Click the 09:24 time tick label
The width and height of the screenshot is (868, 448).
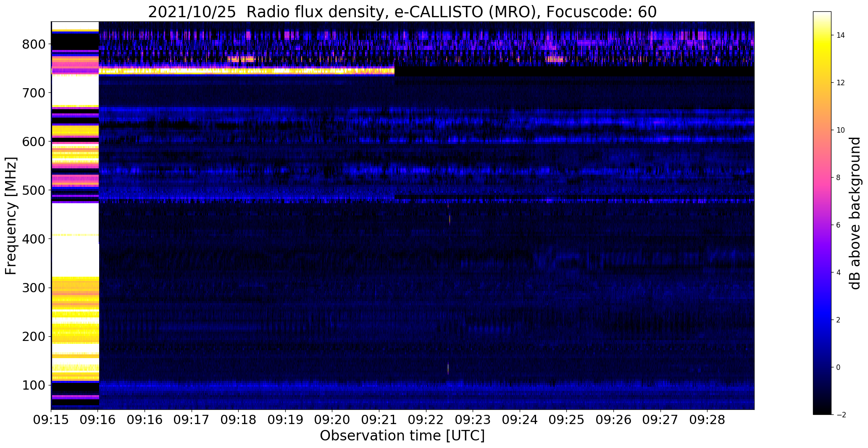(x=520, y=420)
